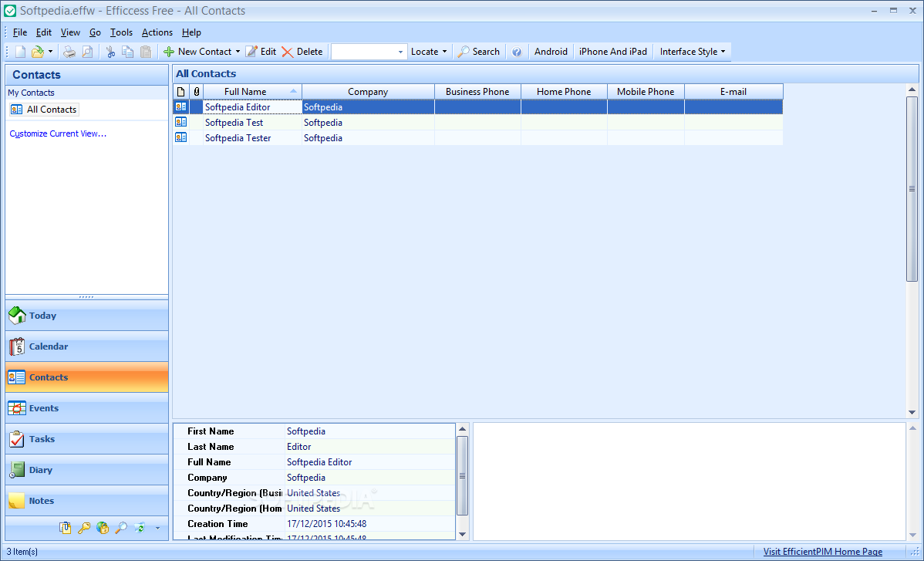The image size is (924, 561).
Task: Open the File menu
Action: coord(20,32)
